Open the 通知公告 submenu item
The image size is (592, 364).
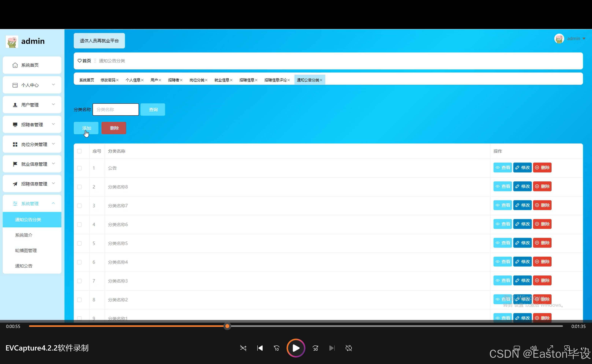click(x=32, y=266)
